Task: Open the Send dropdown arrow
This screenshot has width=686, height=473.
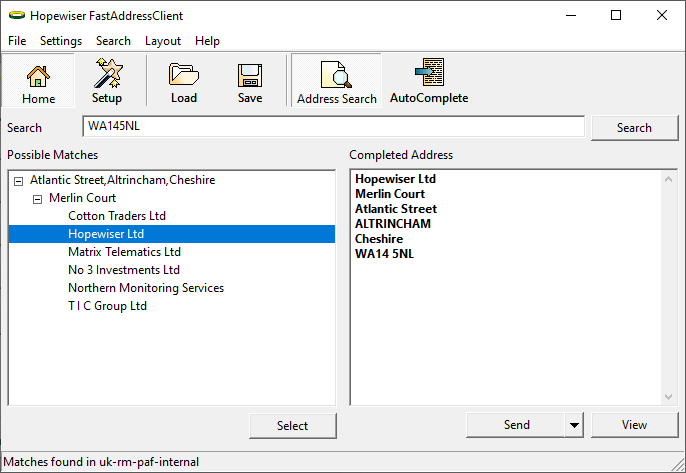Action: (x=574, y=425)
